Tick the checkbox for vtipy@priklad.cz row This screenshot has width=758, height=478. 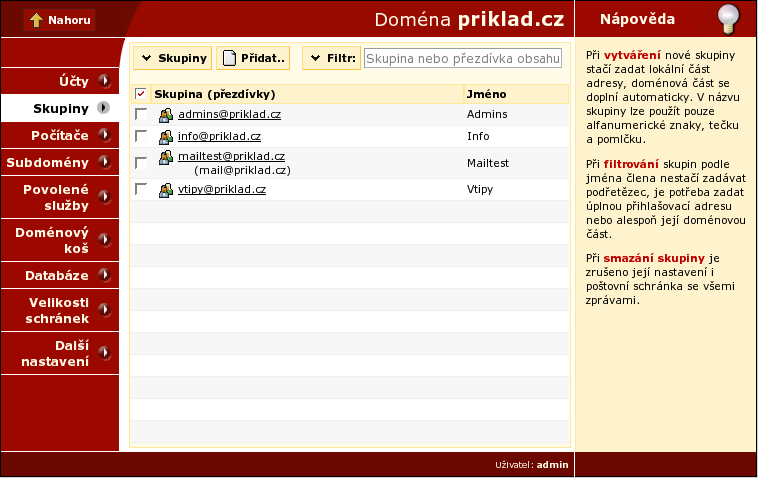coord(141,189)
